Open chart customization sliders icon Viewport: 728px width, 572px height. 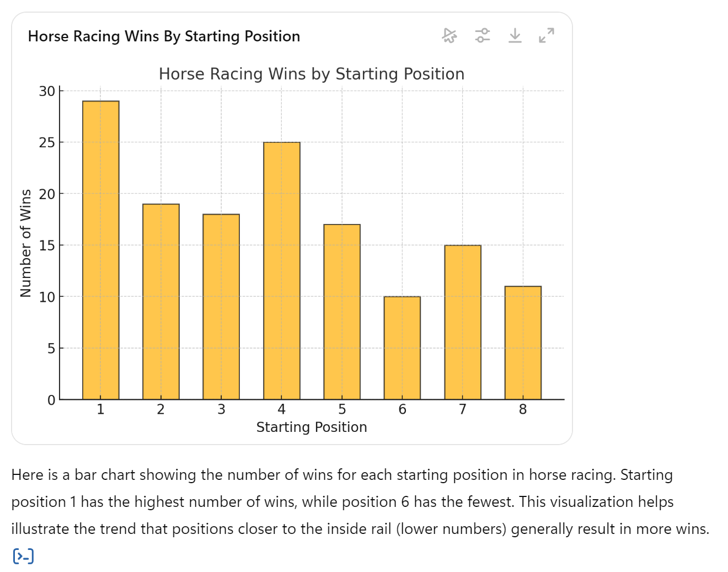point(483,36)
